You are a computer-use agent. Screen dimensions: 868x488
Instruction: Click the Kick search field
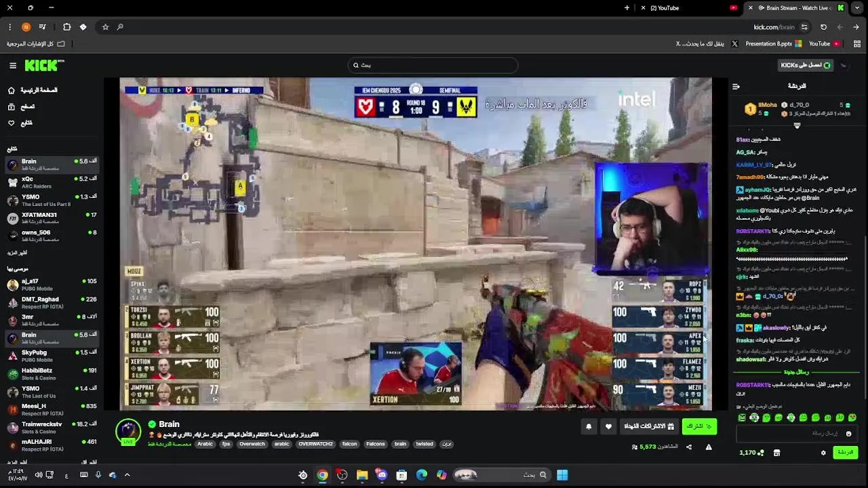coord(433,65)
